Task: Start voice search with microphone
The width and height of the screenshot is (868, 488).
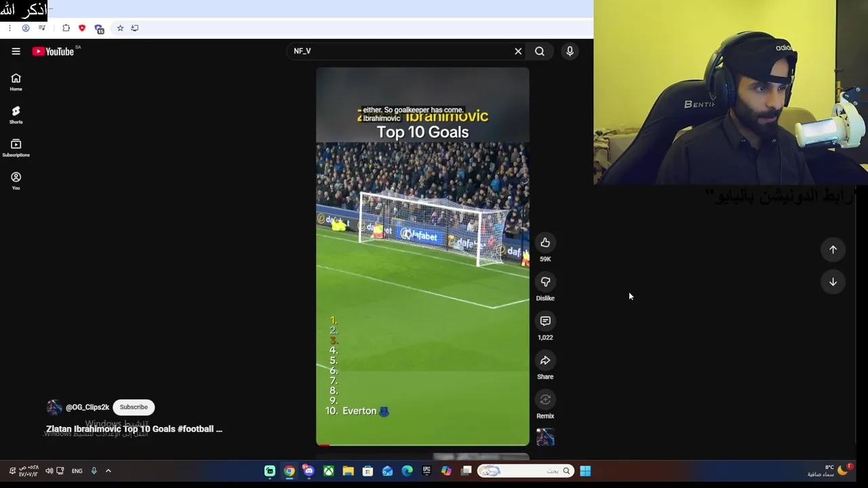Action: tap(570, 52)
